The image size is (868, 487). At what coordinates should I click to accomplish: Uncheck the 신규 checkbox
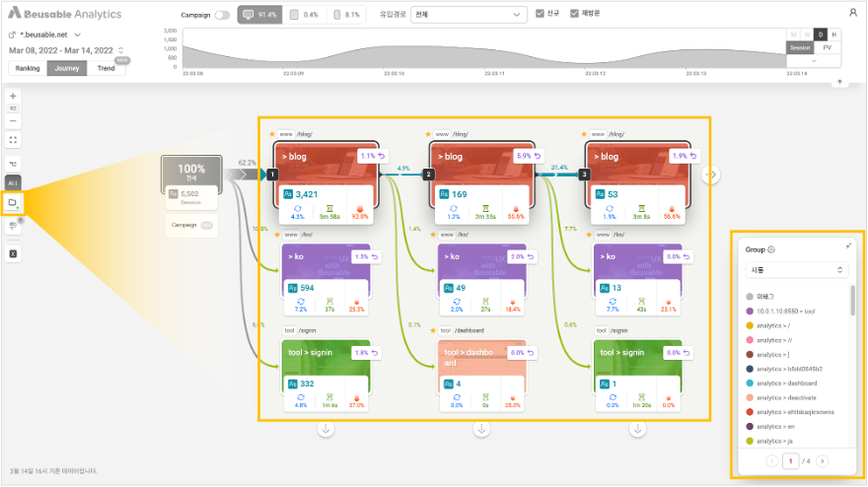point(539,15)
